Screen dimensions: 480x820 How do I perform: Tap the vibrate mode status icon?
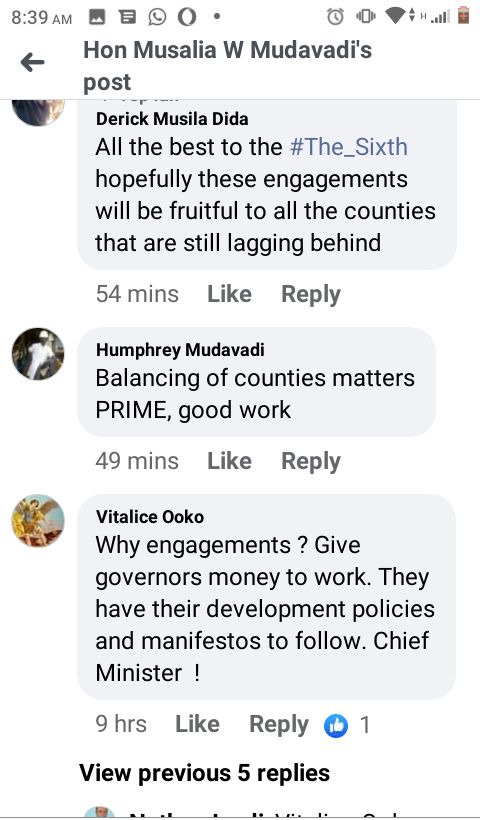366,17
